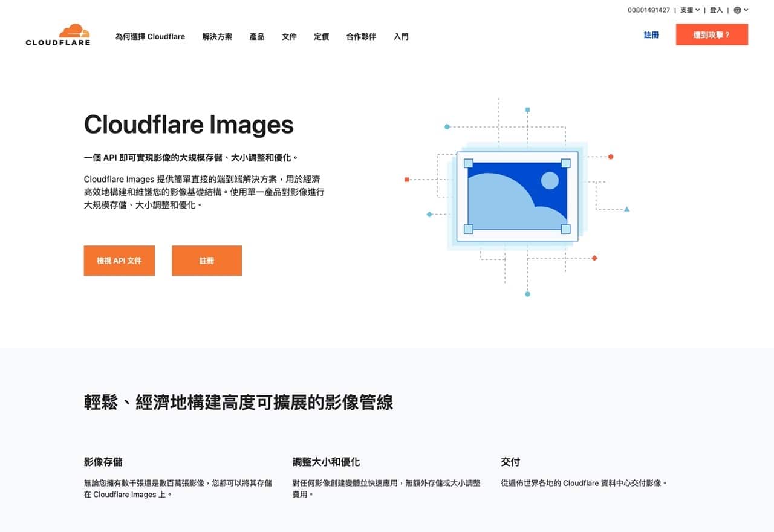Open the 為何選擇 Cloudflare menu

point(150,36)
